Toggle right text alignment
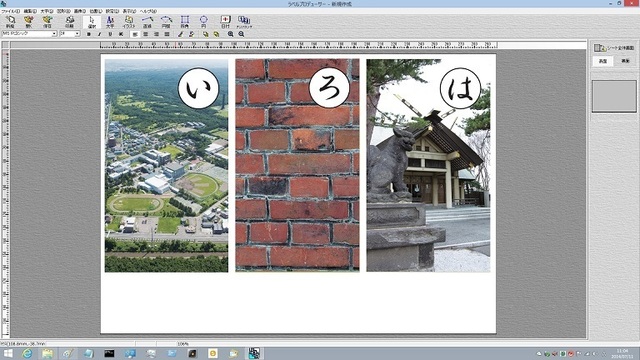 coord(156,34)
